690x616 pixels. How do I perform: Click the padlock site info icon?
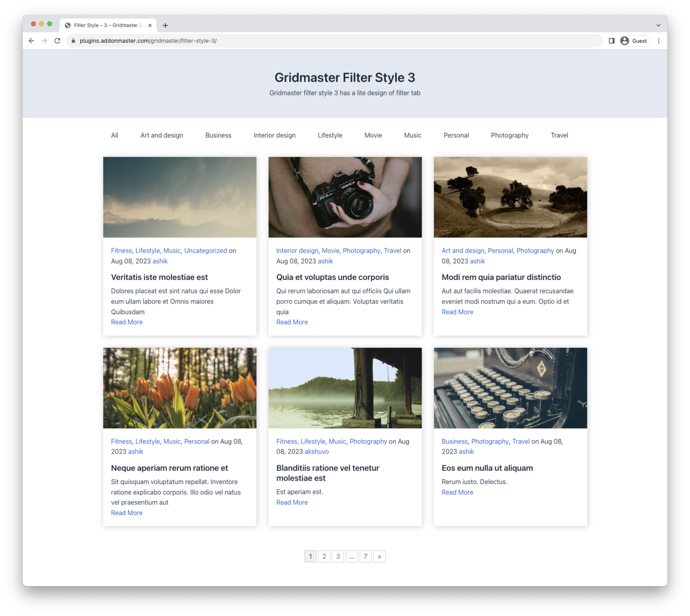tap(73, 41)
